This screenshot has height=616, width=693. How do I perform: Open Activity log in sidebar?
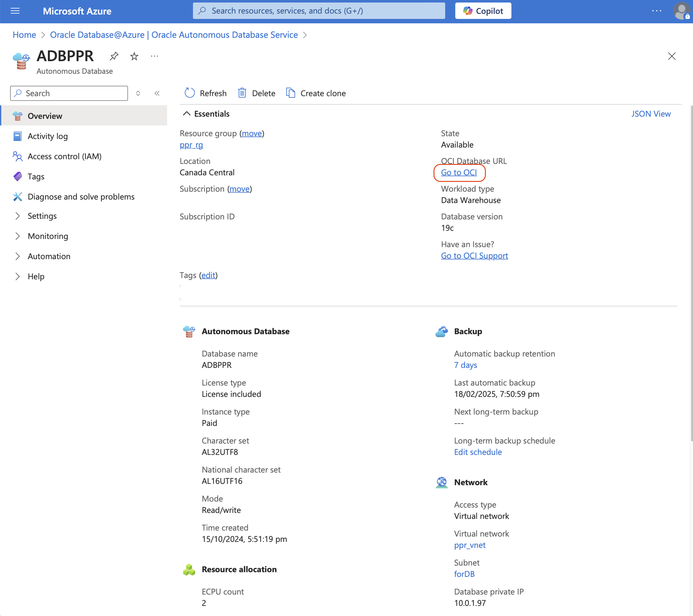(48, 136)
